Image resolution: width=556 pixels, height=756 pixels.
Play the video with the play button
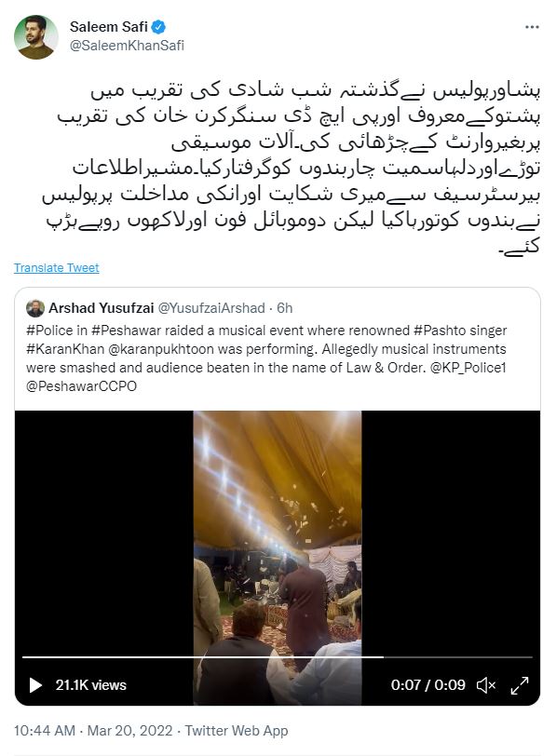click(x=35, y=685)
